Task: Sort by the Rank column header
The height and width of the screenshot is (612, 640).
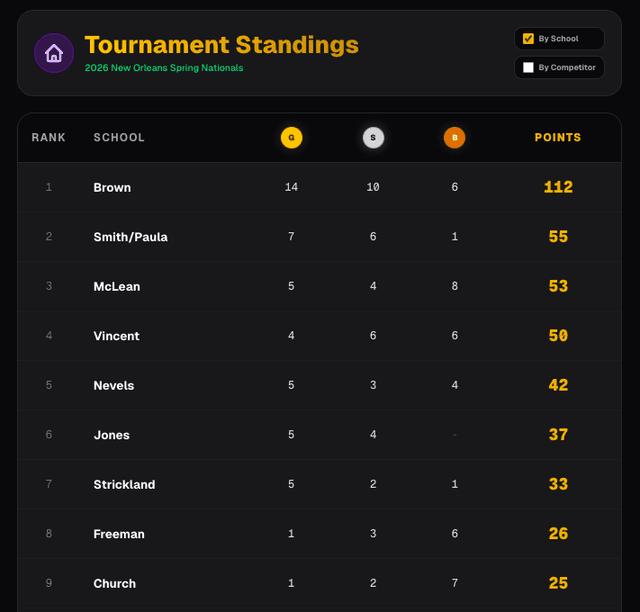Action: (48, 138)
